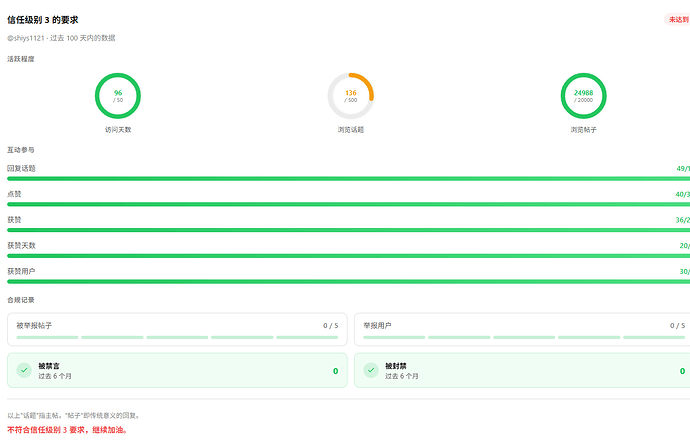Screen dimensions: 690x442
Task: Click the footnote explaining 话题 and 帖子
Action: (74, 416)
